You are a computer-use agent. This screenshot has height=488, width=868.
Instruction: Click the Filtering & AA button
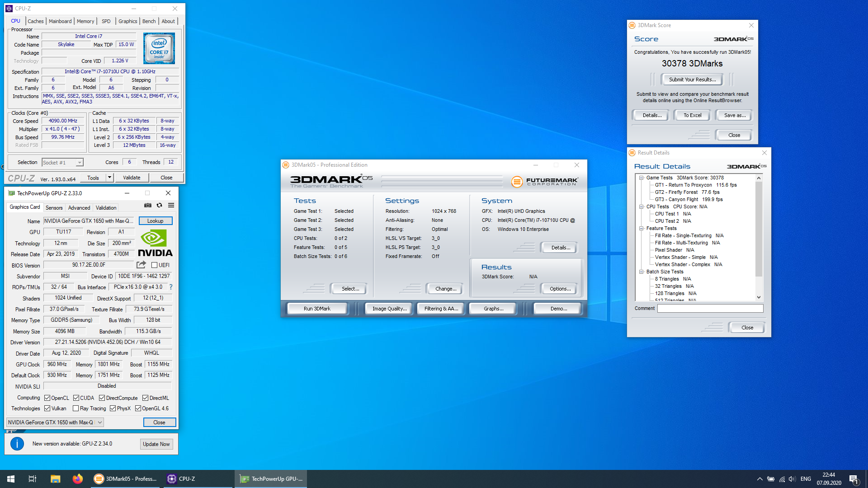click(x=441, y=309)
